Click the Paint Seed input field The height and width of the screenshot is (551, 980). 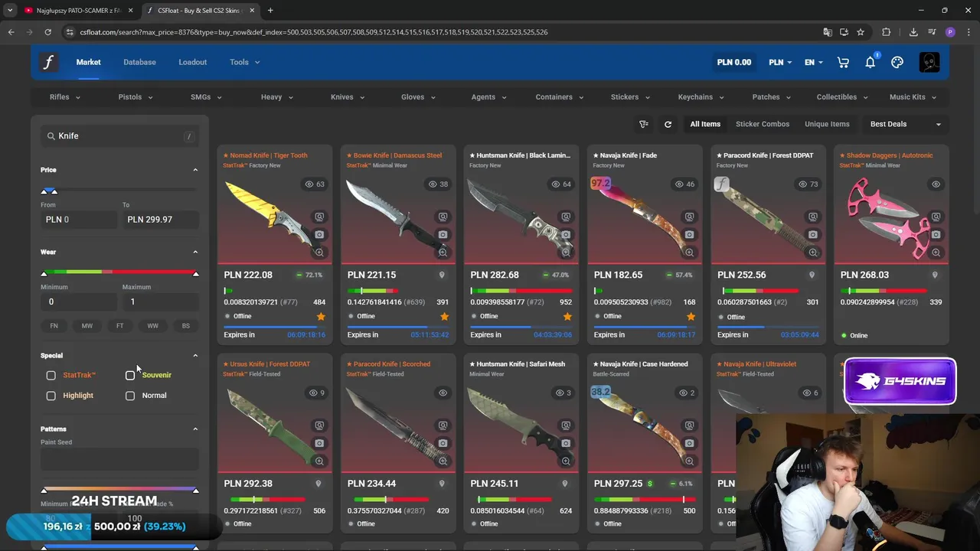tap(119, 460)
